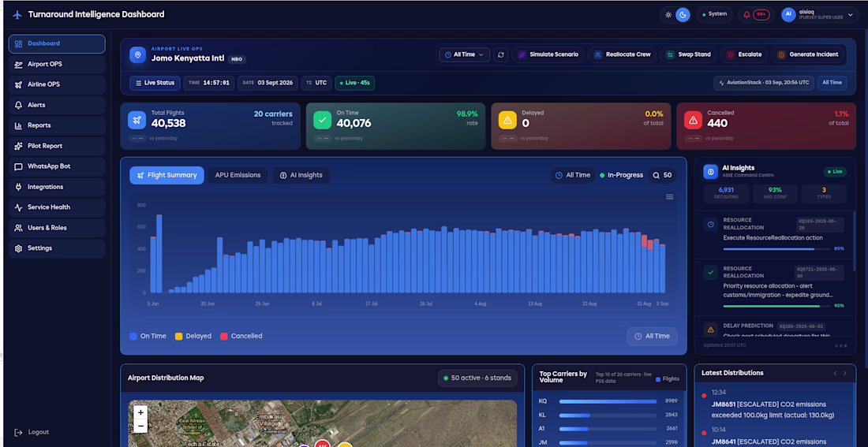Click the Live 45s indicator
Image resolution: width=868 pixels, height=447 pixels.
pyautogui.click(x=355, y=83)
